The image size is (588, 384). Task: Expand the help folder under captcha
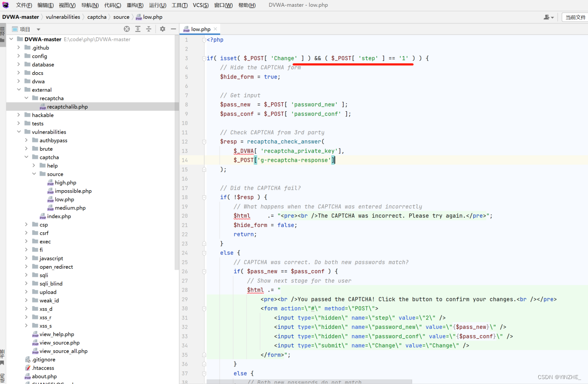point(34,166)
